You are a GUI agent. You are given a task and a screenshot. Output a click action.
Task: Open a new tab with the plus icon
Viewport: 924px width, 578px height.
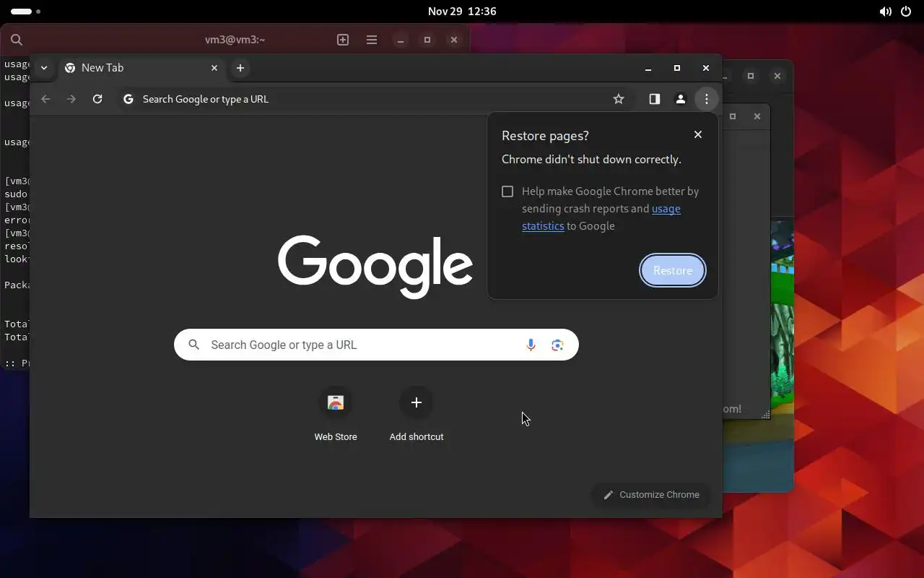pos(240,68)
